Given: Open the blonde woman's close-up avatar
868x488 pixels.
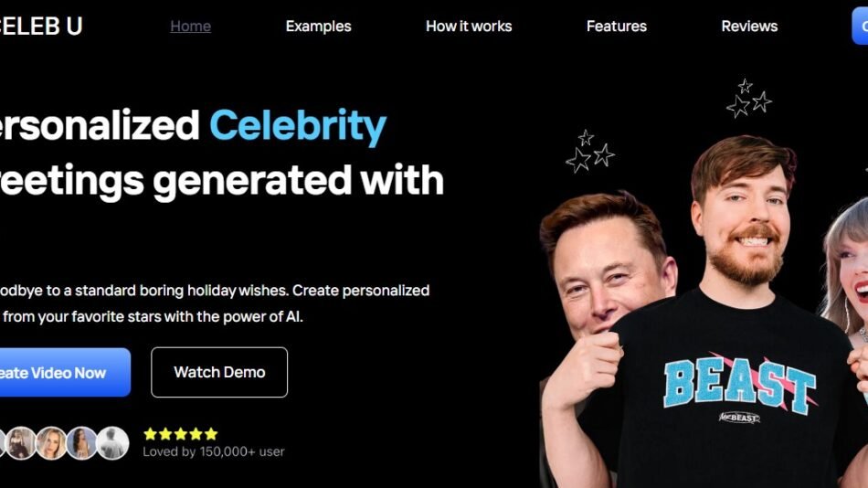Looking at the screenshot, I should click(51, 443).
